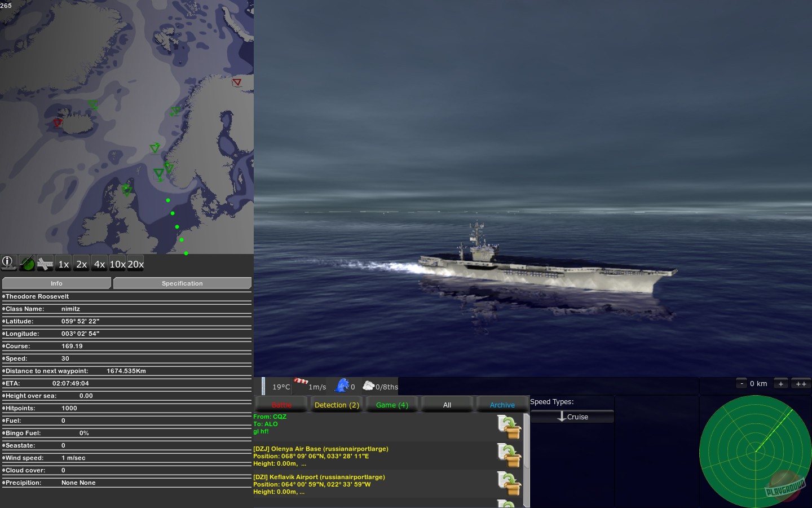812x508 pixels.
Task: Switch to the Game (4) tab
Action: click(x=391, y=405)
